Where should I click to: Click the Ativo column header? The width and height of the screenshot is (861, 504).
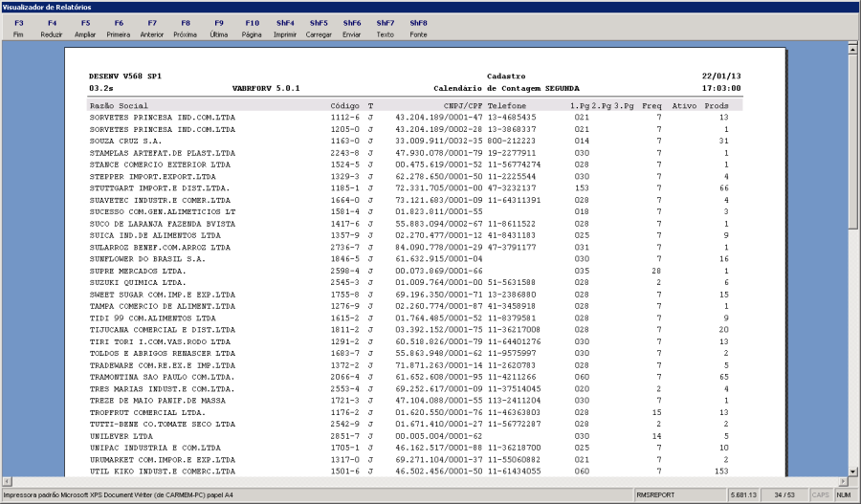[684, 105]
